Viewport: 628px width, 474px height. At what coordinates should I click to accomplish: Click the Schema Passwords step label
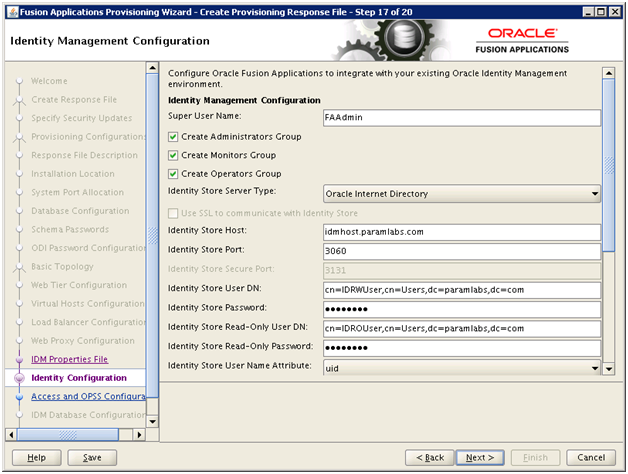[70, 230]
